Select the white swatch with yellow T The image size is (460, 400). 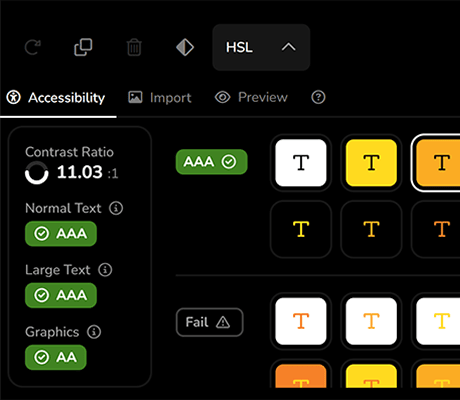pos(438,321)
